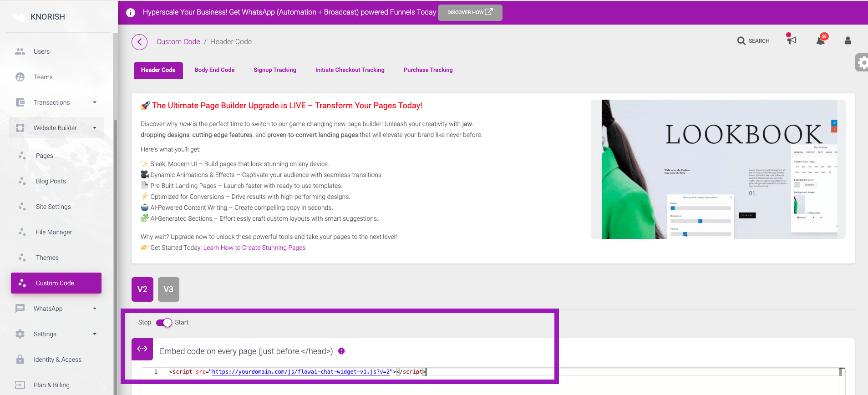Expand the WhatsApp dropdown arrow

95,309
